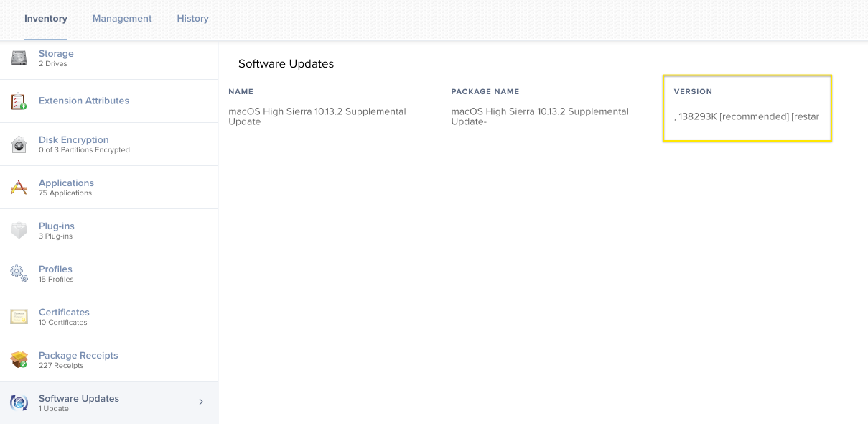Screen dimensions: 868x424
Task: Click the '75 Applications' subtitle
Action: (x=65, y=193)
